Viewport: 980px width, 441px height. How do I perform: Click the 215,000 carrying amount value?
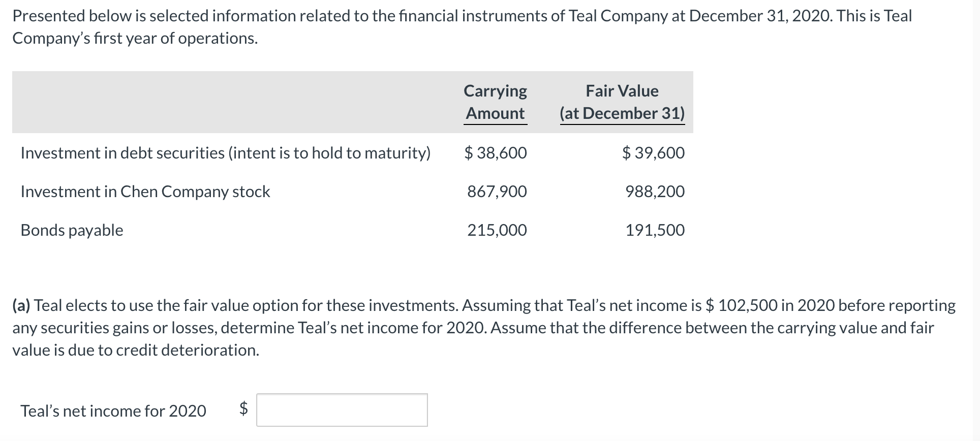pyautogui.click(x=497, y=230)
